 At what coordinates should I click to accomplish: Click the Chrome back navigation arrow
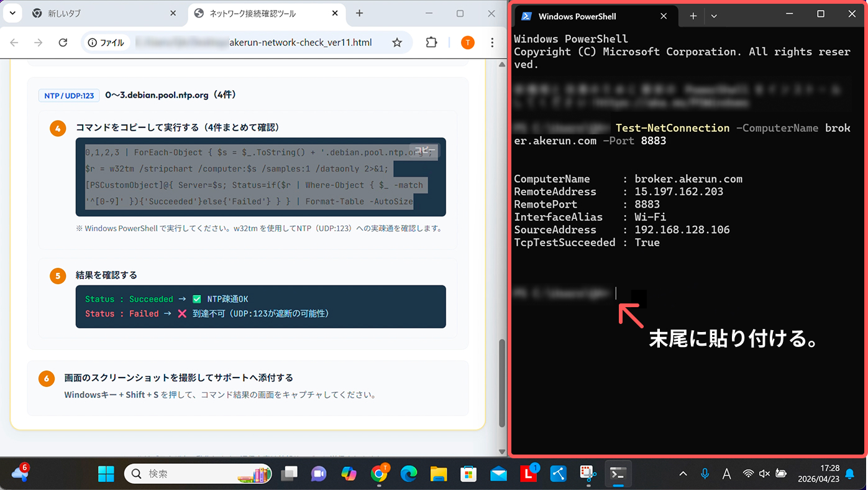14,42
